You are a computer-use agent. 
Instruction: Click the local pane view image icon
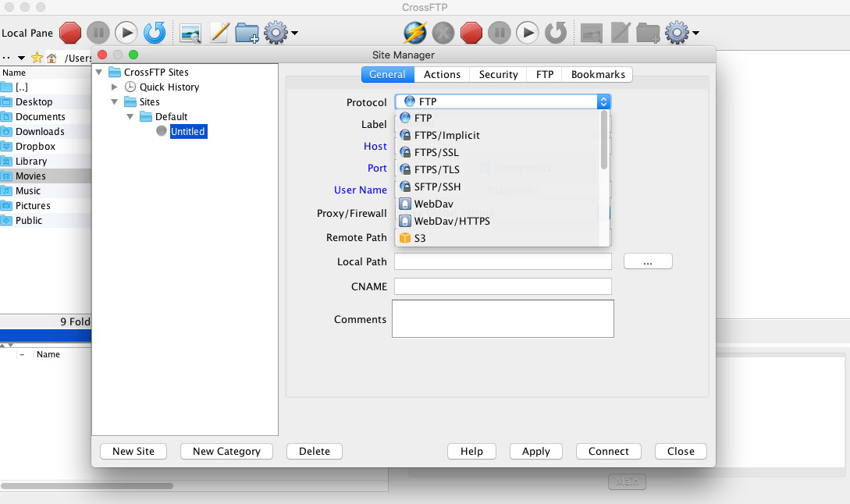click(x=190, y=33)
